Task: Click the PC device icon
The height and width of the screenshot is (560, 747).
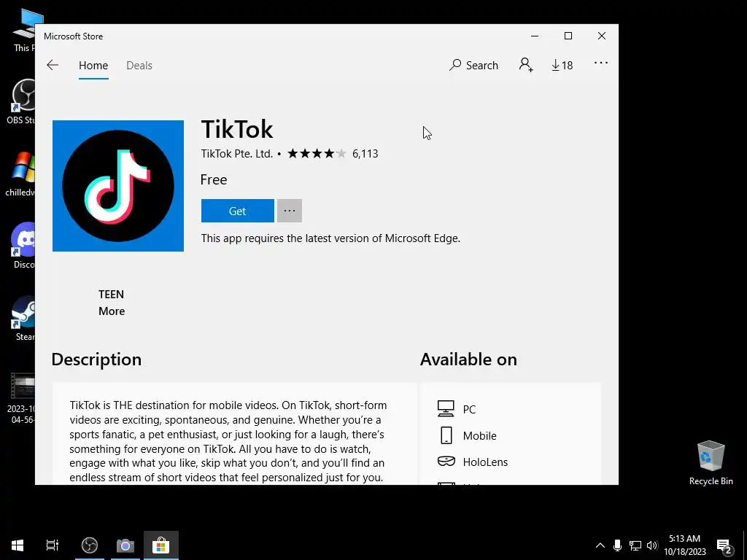Action: point(446,408)
